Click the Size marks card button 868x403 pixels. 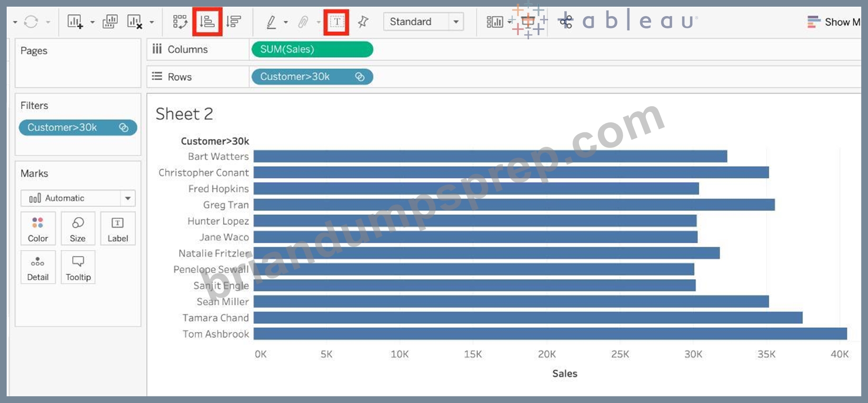[78, 229]
